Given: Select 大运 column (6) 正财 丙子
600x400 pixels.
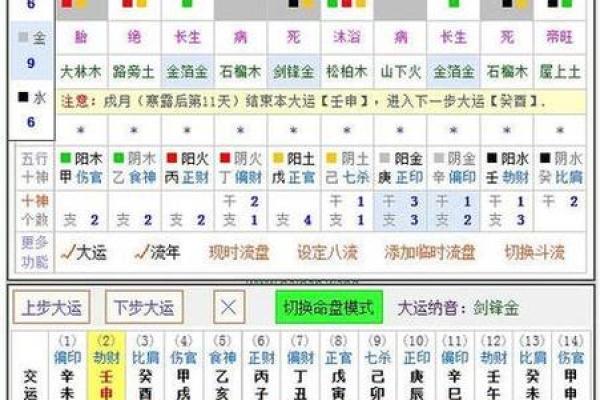Looking at the screenshot, I should click(261, 367).
